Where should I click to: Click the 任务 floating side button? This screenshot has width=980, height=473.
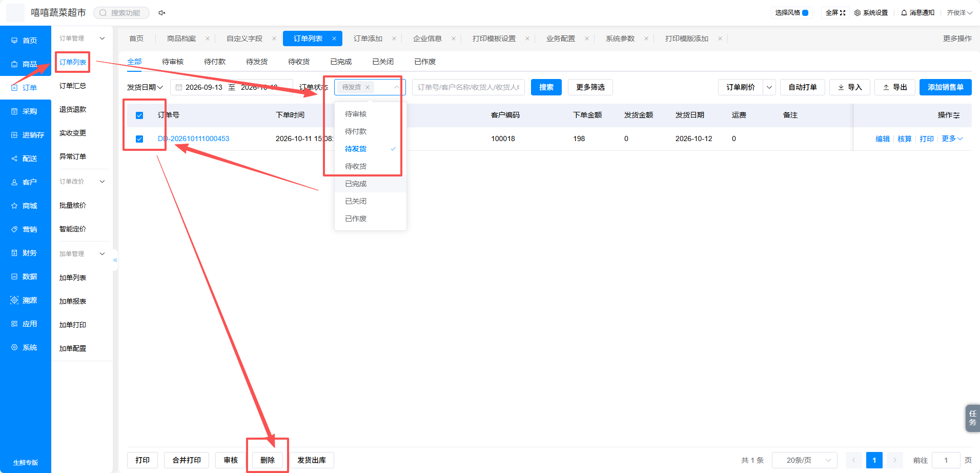coord(972,418)
